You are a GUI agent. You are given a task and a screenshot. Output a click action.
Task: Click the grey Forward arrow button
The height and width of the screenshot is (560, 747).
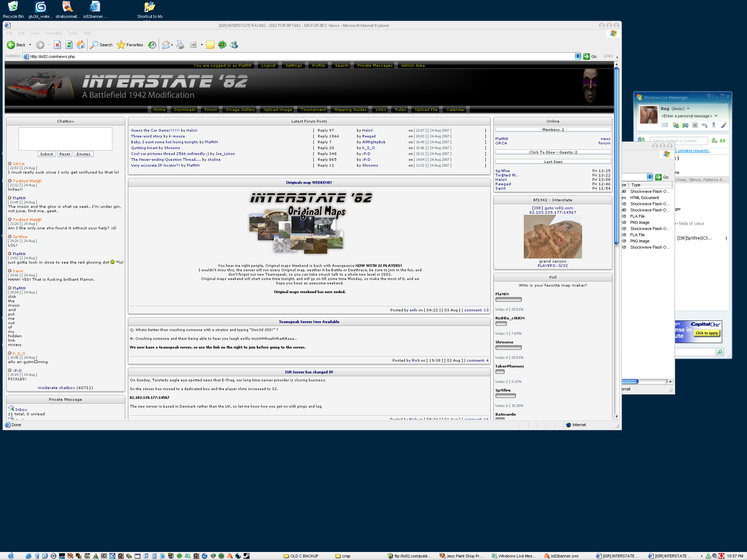[x=40, y=45]
